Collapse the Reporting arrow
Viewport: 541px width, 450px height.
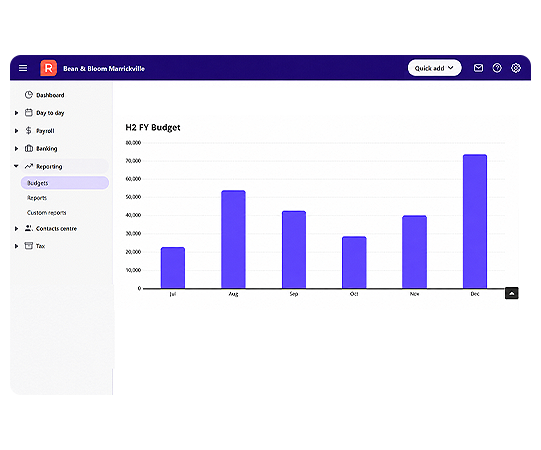pyautogui.click(x=16, y=166)
